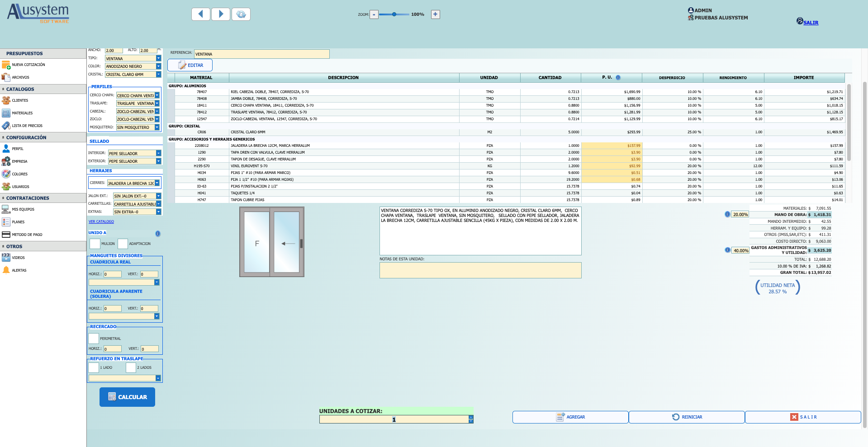Collapse the Contrataciones section header

pos(43,198)
